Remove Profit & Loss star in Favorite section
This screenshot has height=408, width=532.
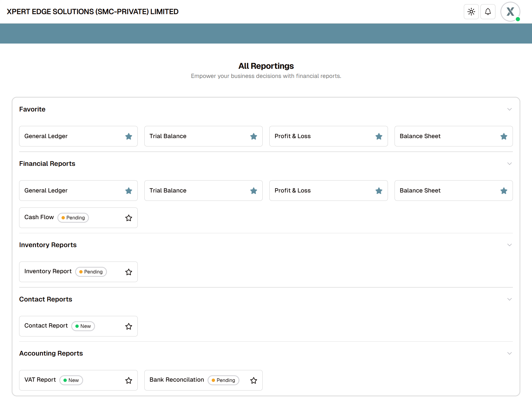[379, 136]
